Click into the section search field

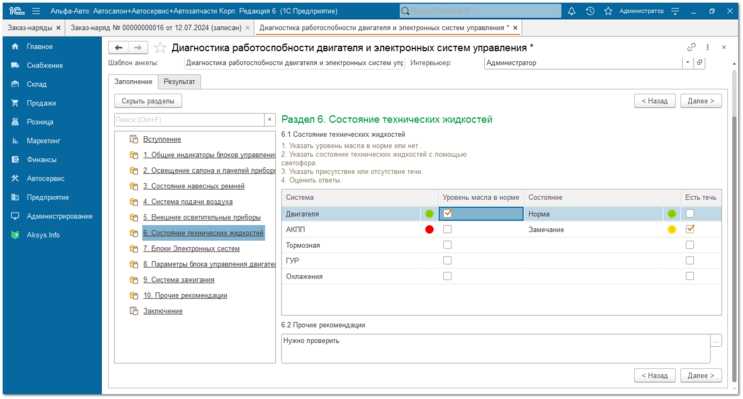point(190,120)
